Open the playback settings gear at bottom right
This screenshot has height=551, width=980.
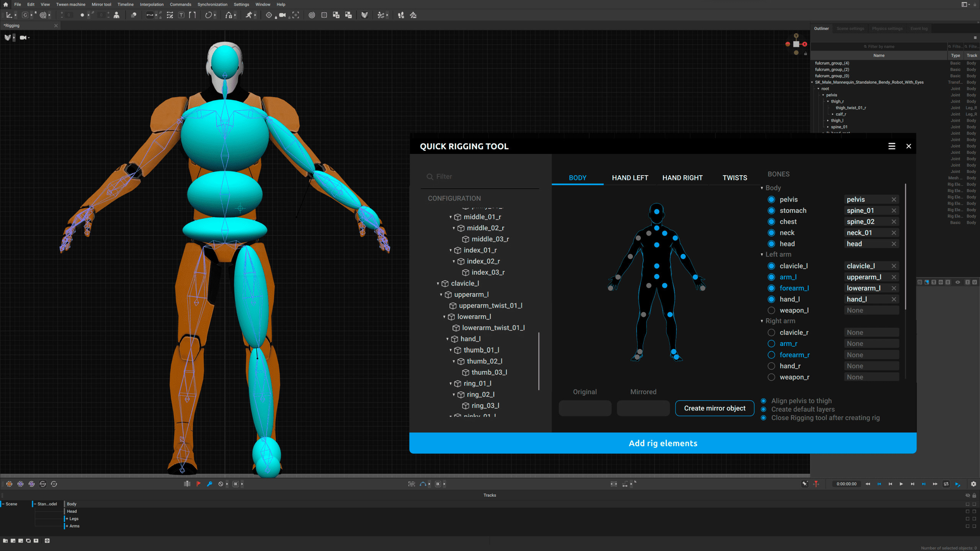pos(973,484)
